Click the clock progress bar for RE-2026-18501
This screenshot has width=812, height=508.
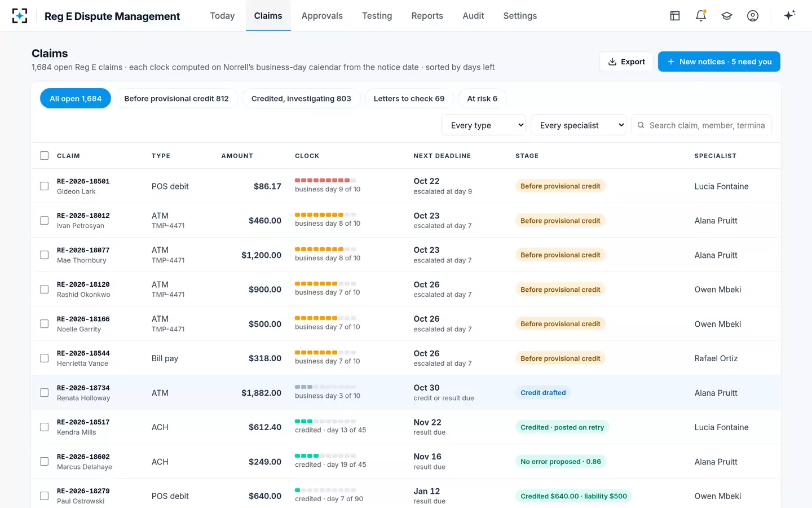(x=325, y=181)
